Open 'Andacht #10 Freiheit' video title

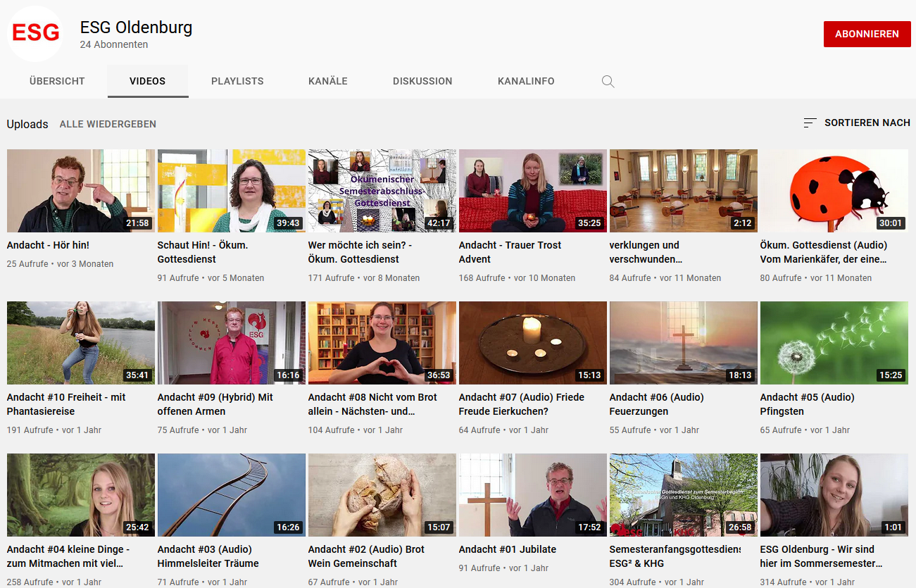[x=66, y=404]
